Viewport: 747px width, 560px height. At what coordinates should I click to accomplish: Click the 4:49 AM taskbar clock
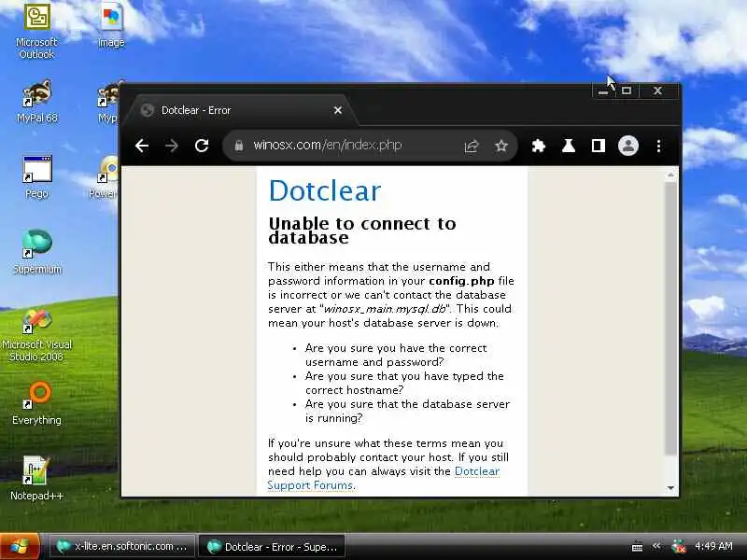[713, 546]
